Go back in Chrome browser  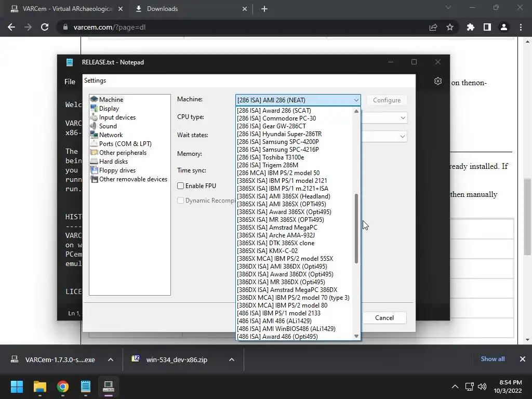click(x=11, y=27)
